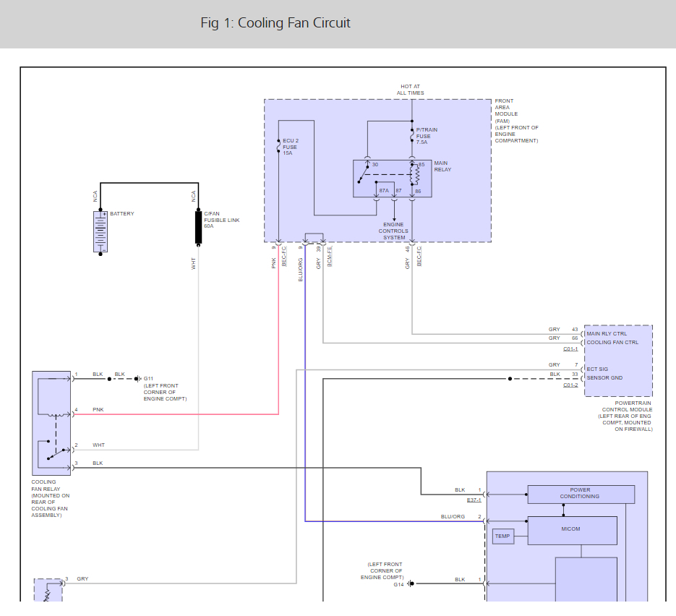676x616 pixels.
Task: Click the ENGINE CONTROLS SYSTEM label
Action: tap(393, 231)
